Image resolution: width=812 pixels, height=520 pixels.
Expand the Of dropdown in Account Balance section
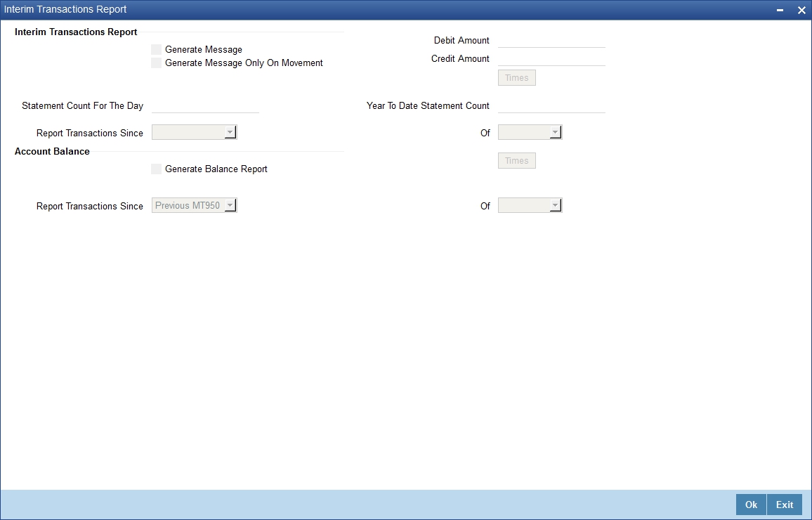[x=530, y=205]
